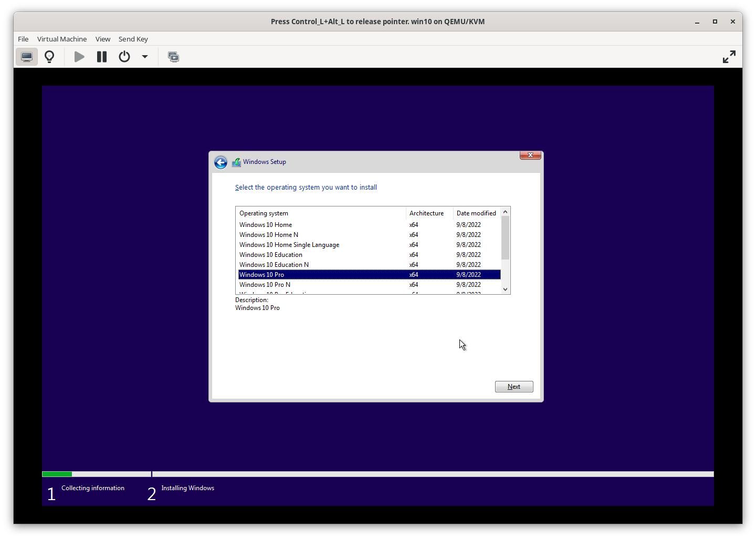Open the File menu
This screenshot has width=756, height=539.
[23, 39]
